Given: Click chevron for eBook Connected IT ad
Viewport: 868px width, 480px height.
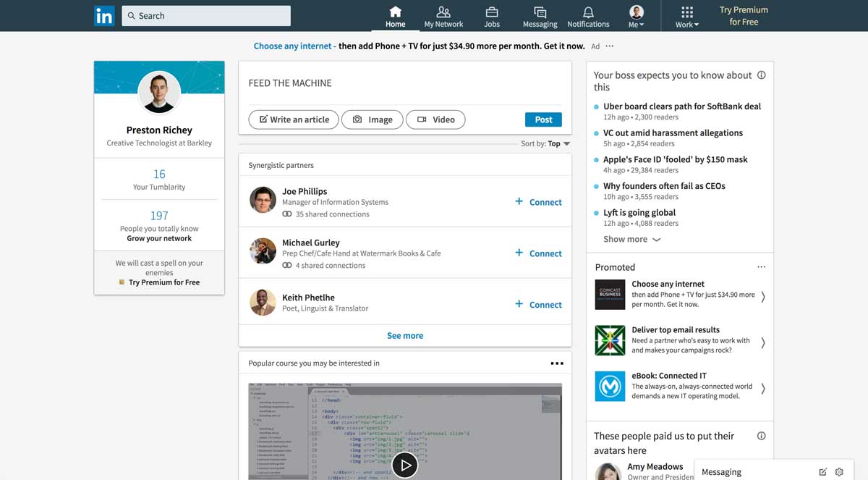Looking at the screenshot, I should point(763,389).
